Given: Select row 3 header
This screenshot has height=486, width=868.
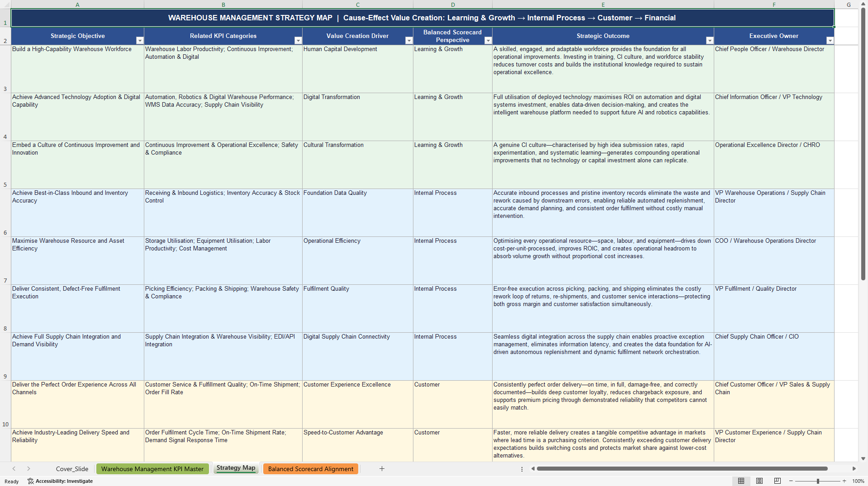Looking at the screenshot, I should (5, 69).
